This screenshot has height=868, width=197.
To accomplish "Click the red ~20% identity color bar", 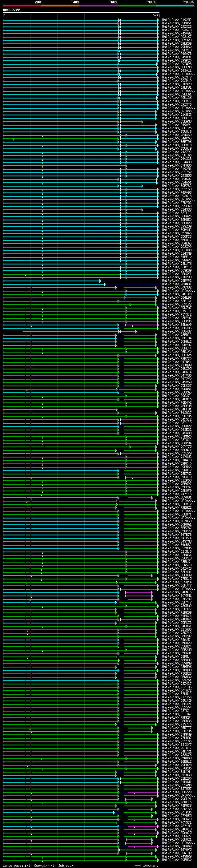I will (x=22, y=6).
